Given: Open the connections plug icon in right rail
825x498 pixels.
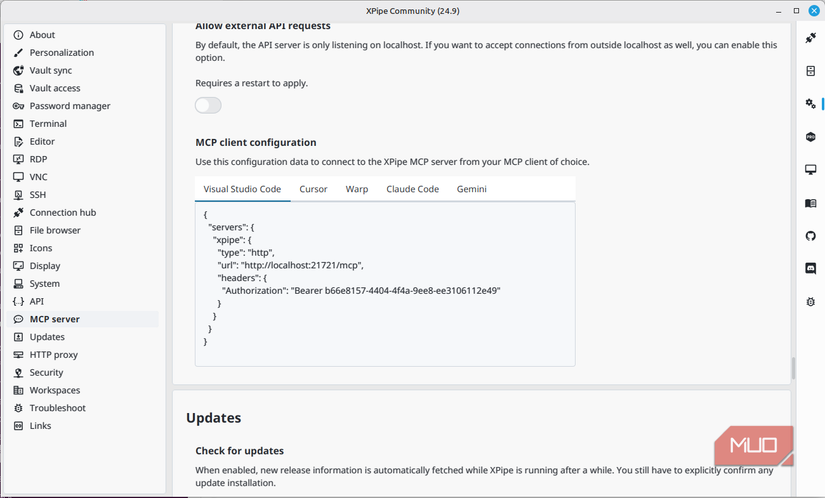Looking at the screenshot, I should tap(811, 37).
